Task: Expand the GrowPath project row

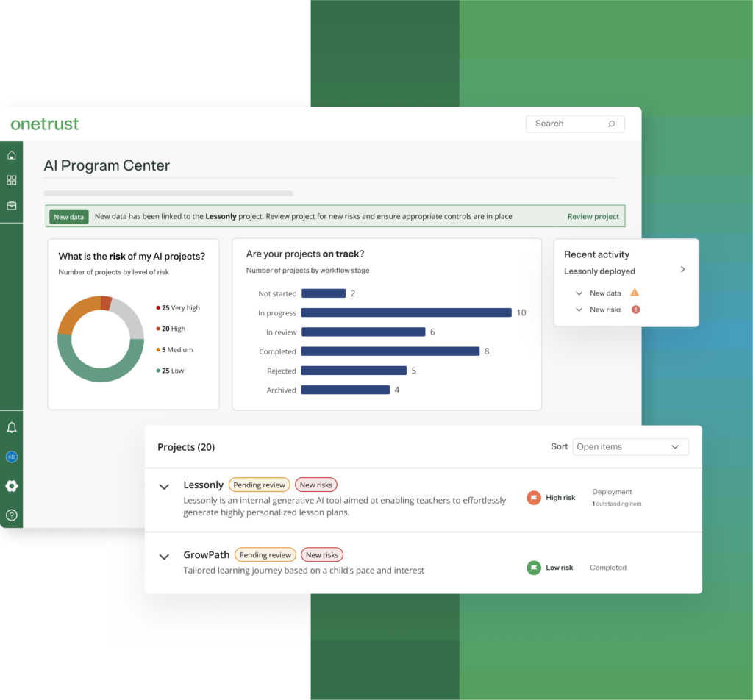Action: coord(164,557)
